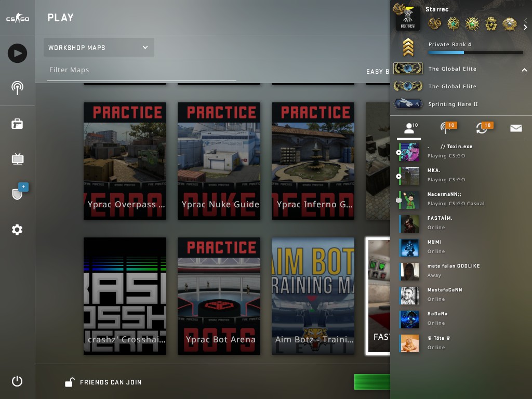
Task: Click MustafaCaNN's friend avatar
Action: point(409,296)
